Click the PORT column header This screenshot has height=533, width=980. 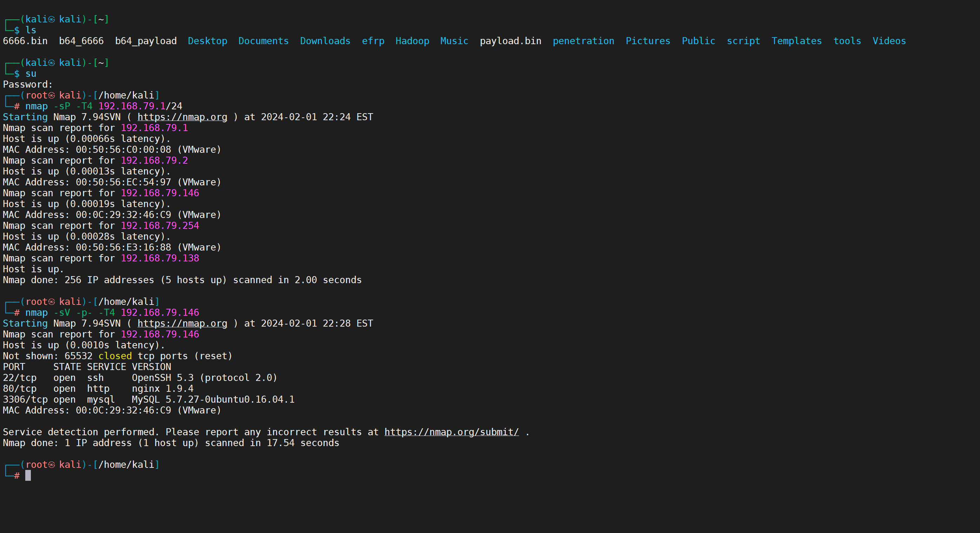pyautogui.click(x=14, y=367)
